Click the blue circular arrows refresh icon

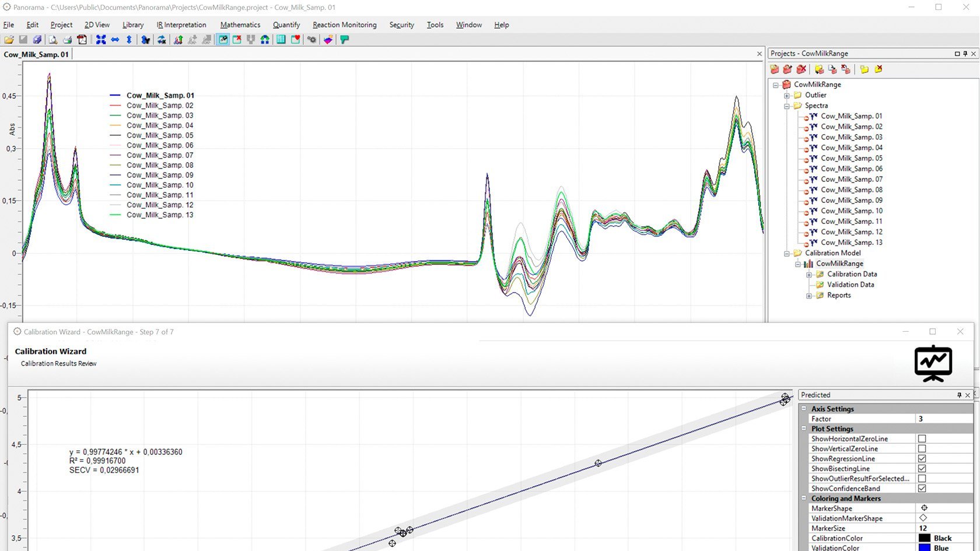(161, 40)
